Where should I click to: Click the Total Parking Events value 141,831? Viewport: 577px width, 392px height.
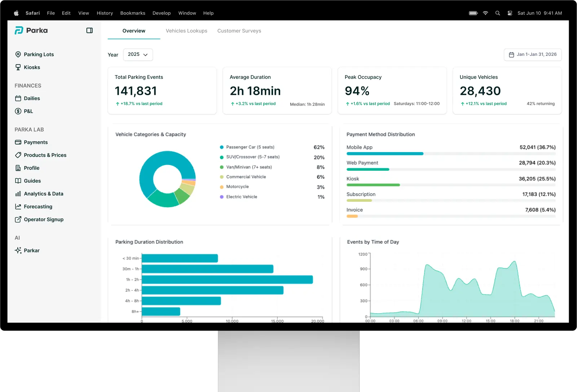(136, 91)
